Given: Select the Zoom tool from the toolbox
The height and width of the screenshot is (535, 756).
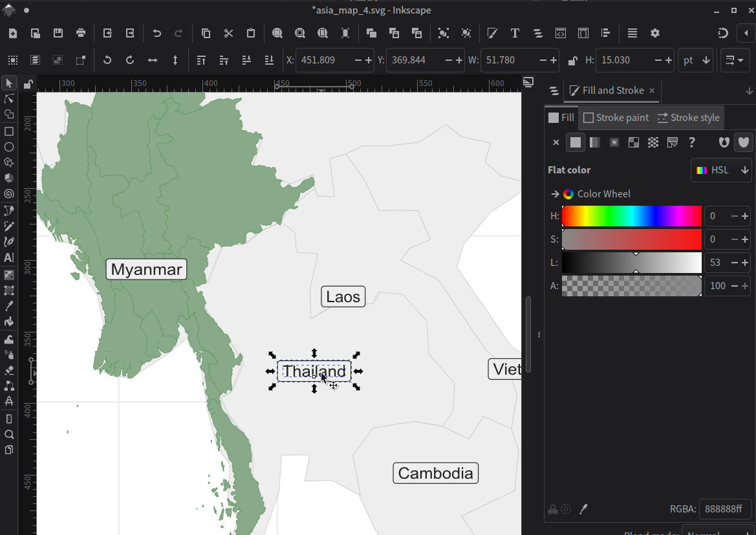Looking at the screenshot, I should click(x=9, y=433).
